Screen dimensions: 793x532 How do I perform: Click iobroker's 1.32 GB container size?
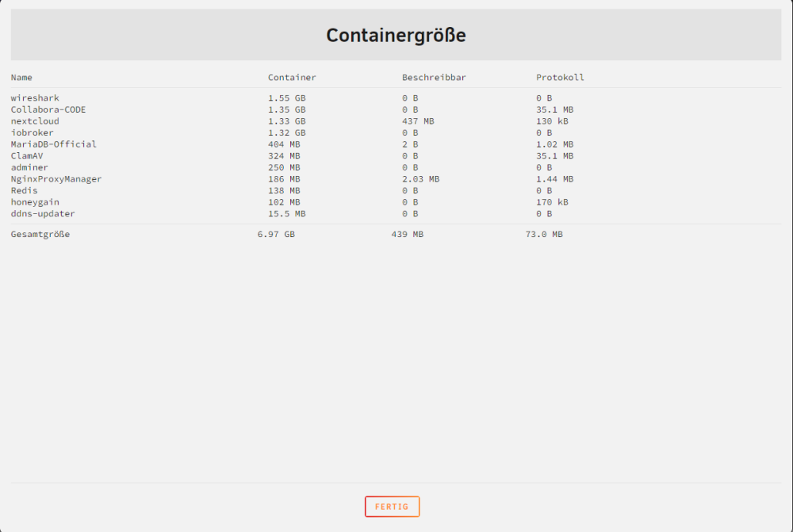[x=287, y=133]
